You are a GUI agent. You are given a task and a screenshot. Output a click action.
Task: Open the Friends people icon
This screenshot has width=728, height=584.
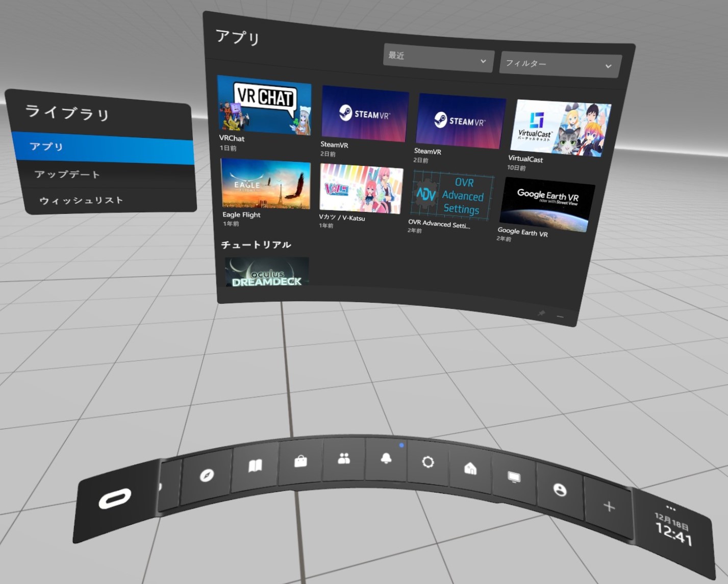(x=343, y=458)
